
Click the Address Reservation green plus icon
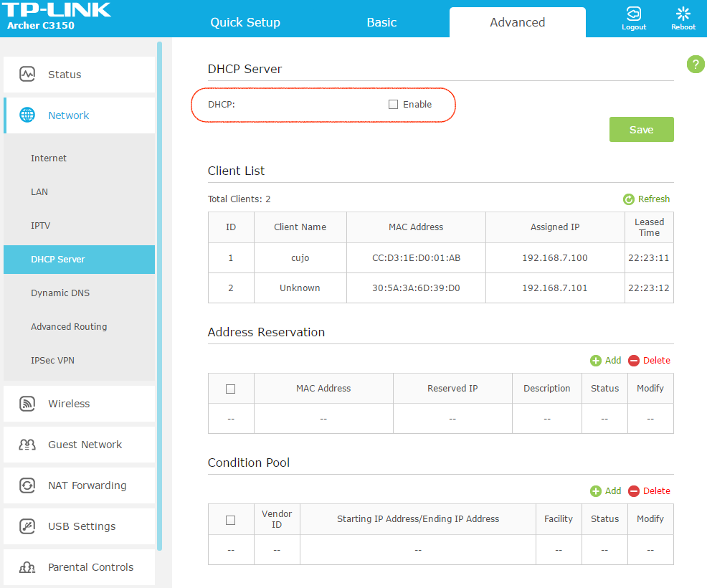click(x=596, y=361)
